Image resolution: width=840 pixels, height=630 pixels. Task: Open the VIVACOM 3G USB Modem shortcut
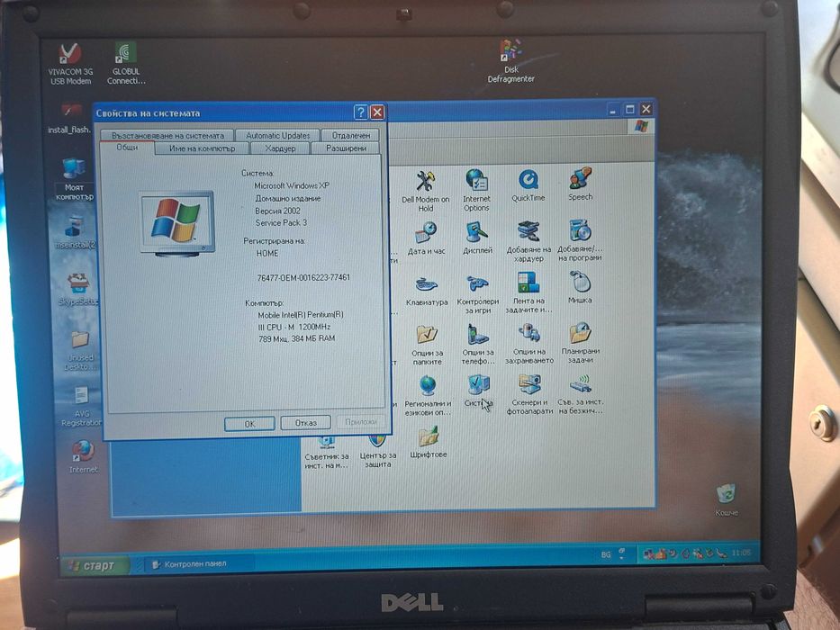click(x=70, y=63)
